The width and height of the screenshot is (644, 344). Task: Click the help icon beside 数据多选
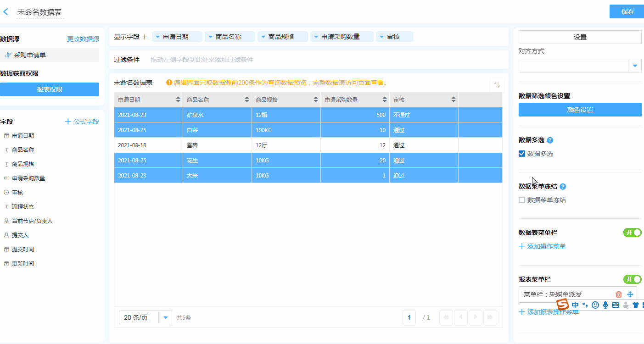[550, 140]
